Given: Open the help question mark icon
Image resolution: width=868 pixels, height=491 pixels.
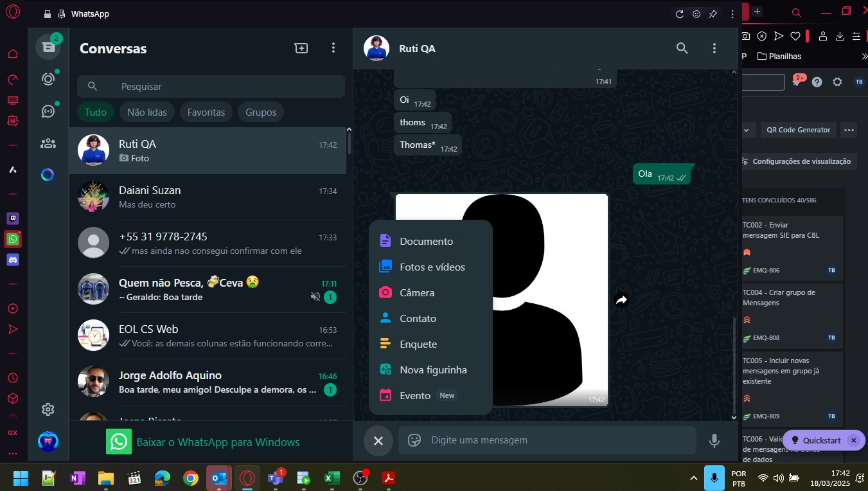Looking at the screenshot, I should (817, 82).
